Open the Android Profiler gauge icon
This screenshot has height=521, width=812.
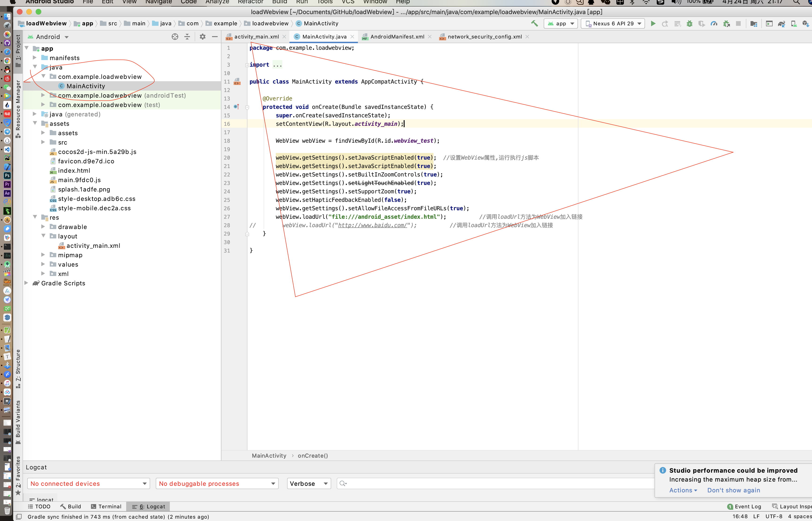714,23
